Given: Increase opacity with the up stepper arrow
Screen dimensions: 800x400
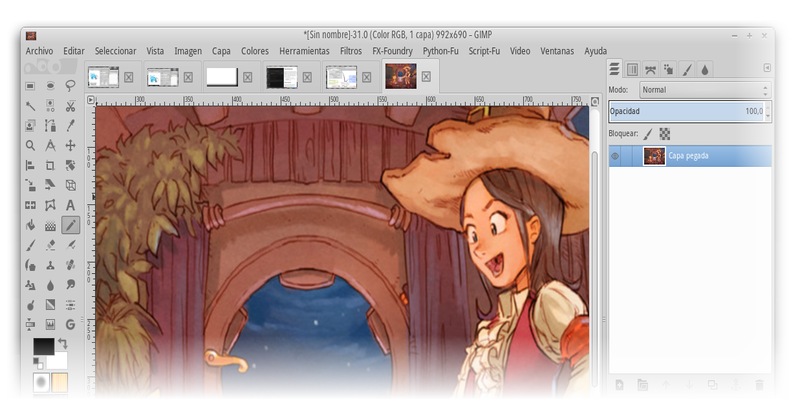Looking at the screenshot, I should click(768, 107).
